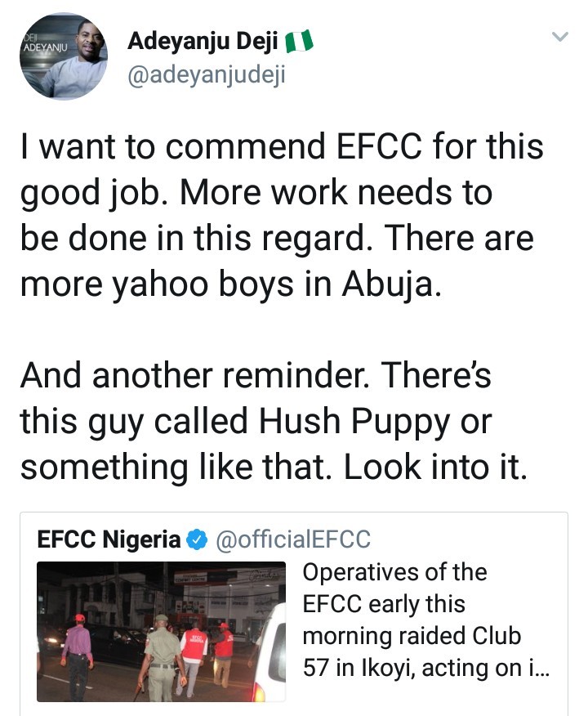The image size is (588, 716).
Task: Click the Adeyanju Deji display name
Action: point(204,40)
